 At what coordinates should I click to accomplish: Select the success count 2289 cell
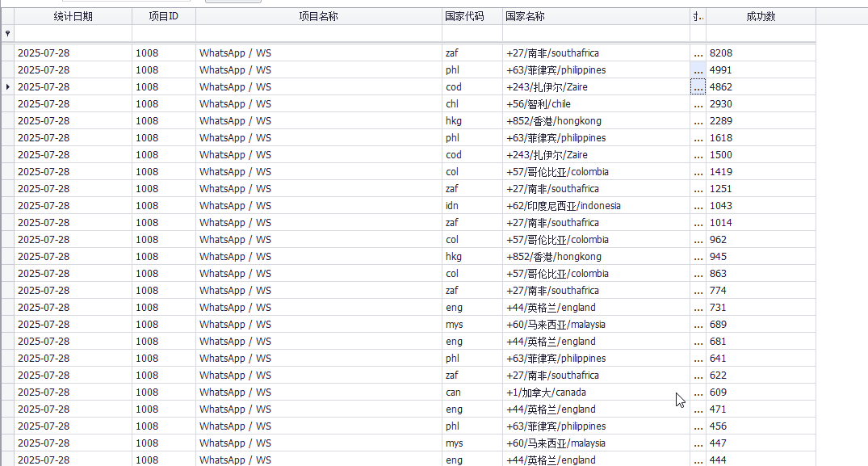tap(761, 120)
